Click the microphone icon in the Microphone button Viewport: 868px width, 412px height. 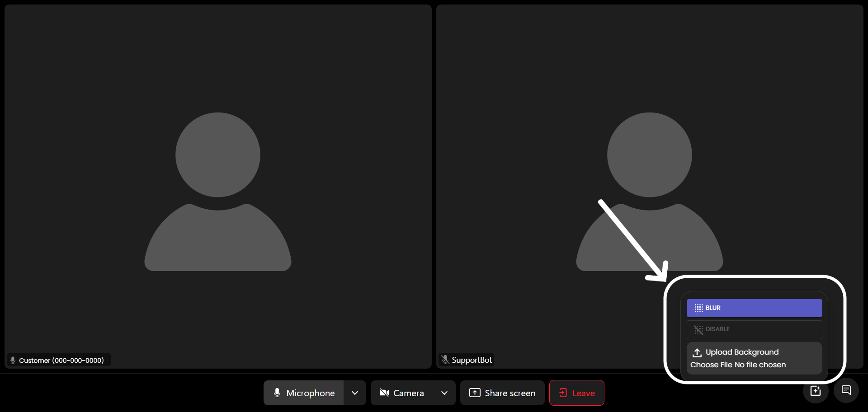pos(277,393)
